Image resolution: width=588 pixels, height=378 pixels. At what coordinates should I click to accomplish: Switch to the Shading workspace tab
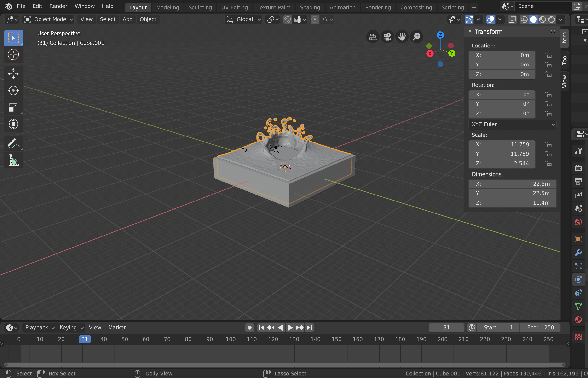310,8
